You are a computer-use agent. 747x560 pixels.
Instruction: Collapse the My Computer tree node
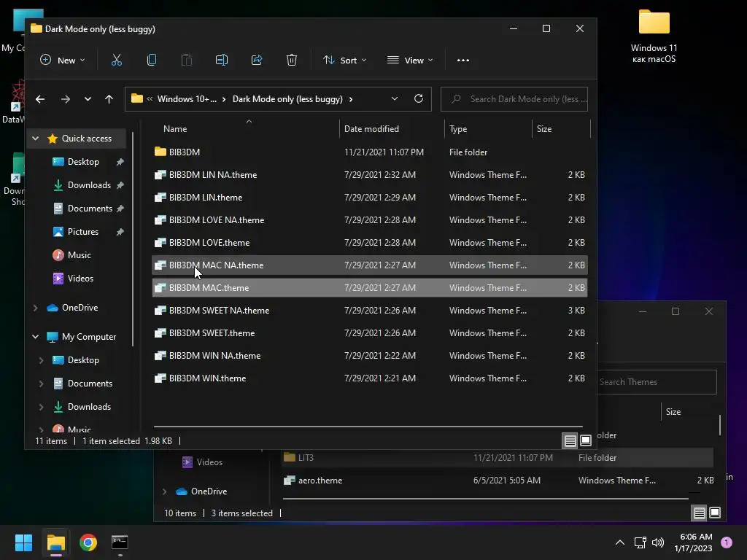coord(35,337)
